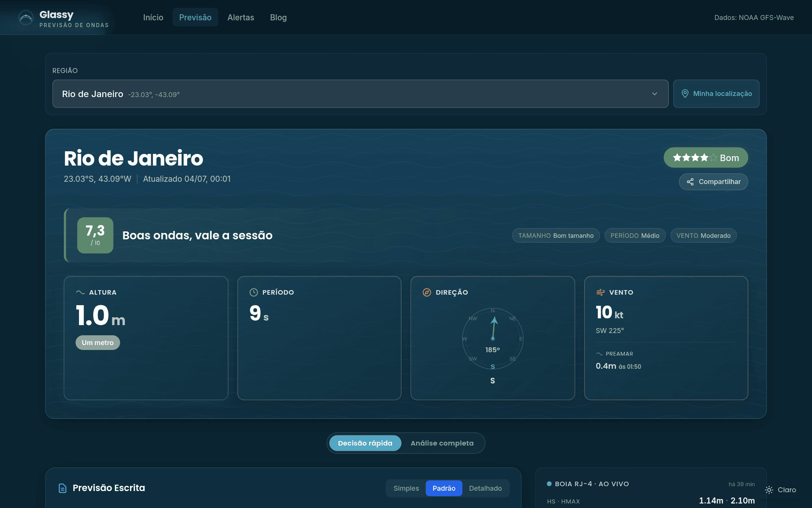The height and width of the screenshot is (508, 812).
Task: Switch to Análise completa view
Action: 442,443
